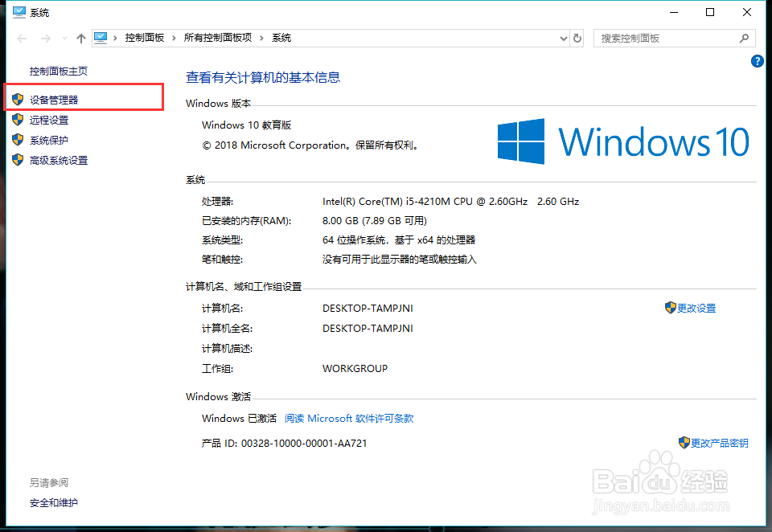772x532 pixels.
Task: Select the Intel(R) Core(TM) i5-4210M processor text
Action: coord(450,201)
